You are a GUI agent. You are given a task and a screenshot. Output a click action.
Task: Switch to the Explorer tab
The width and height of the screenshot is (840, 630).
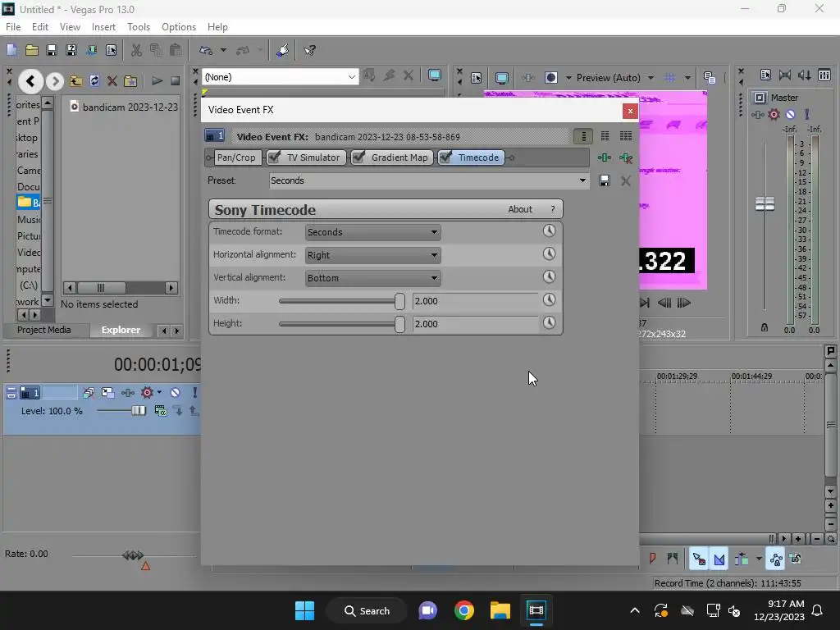pyautogui.click(x=121, y=330)
